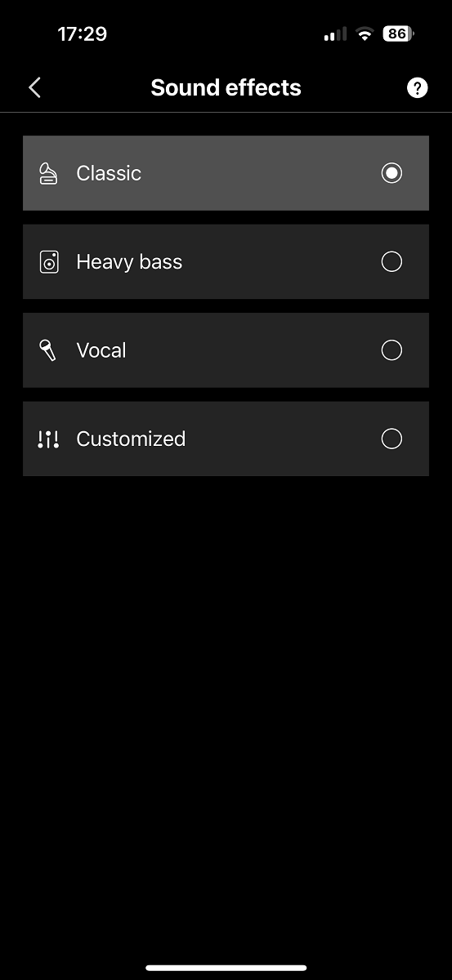Choose the Heavy bass label text
The height and width of the screenshot is (980, 452).
(129, 262)
